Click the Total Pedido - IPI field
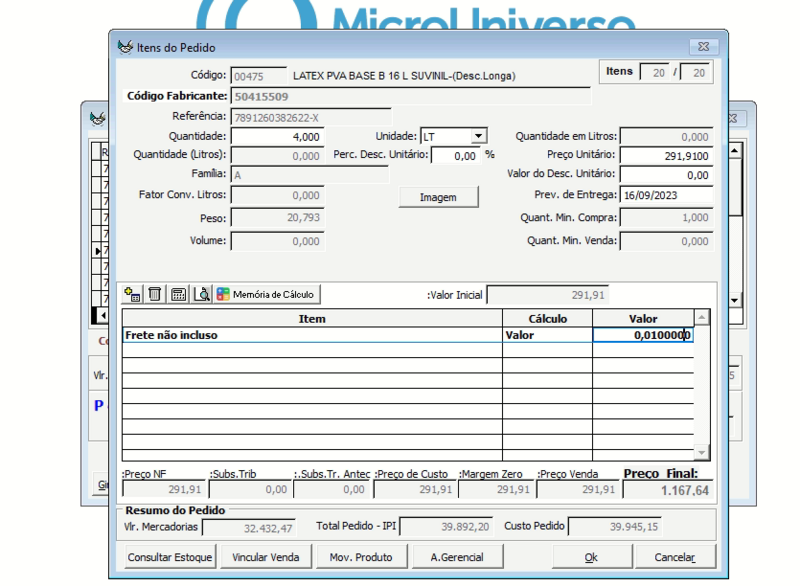This screenshot has height=586, width=800. [446, 527]
